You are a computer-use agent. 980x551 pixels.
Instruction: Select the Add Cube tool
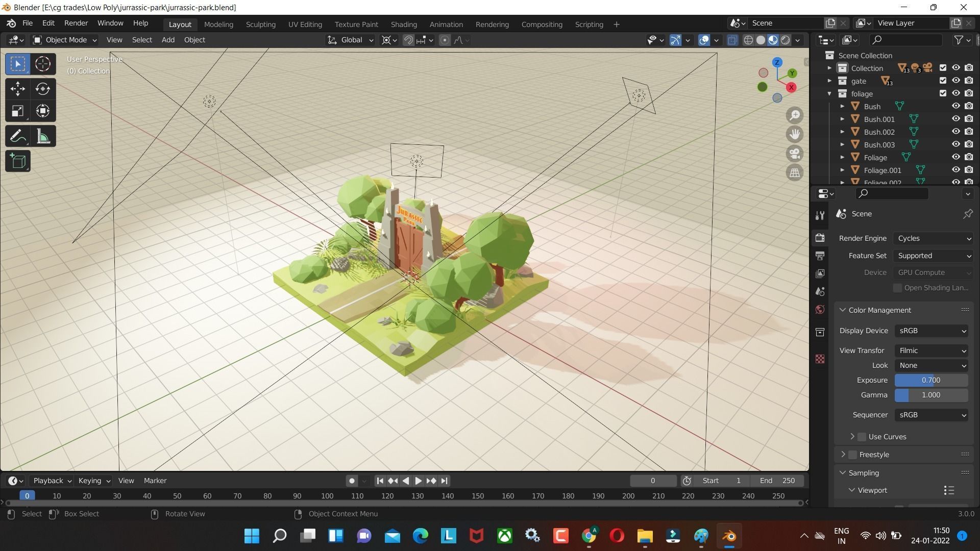[x=18, y=161]
